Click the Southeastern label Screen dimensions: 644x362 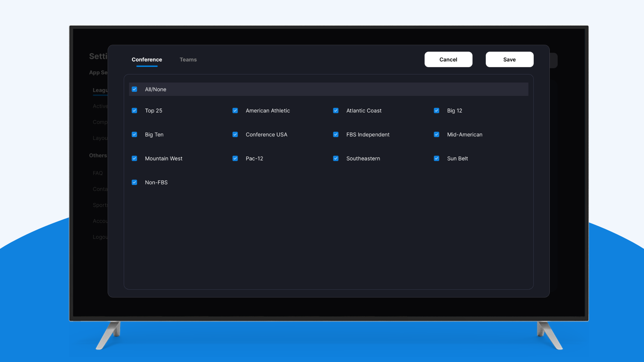[363, 159]
